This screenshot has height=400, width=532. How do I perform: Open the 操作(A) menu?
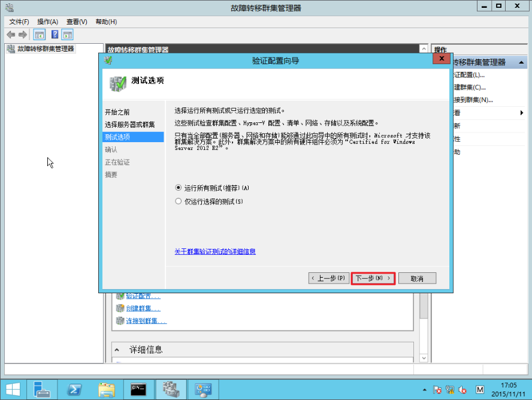pos(47,22)
